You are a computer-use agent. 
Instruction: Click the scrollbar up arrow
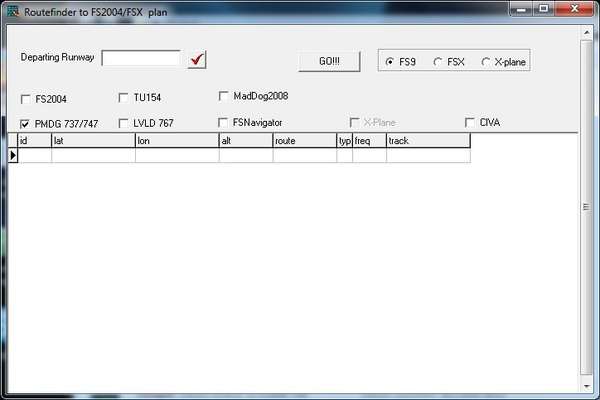[585, 31]
